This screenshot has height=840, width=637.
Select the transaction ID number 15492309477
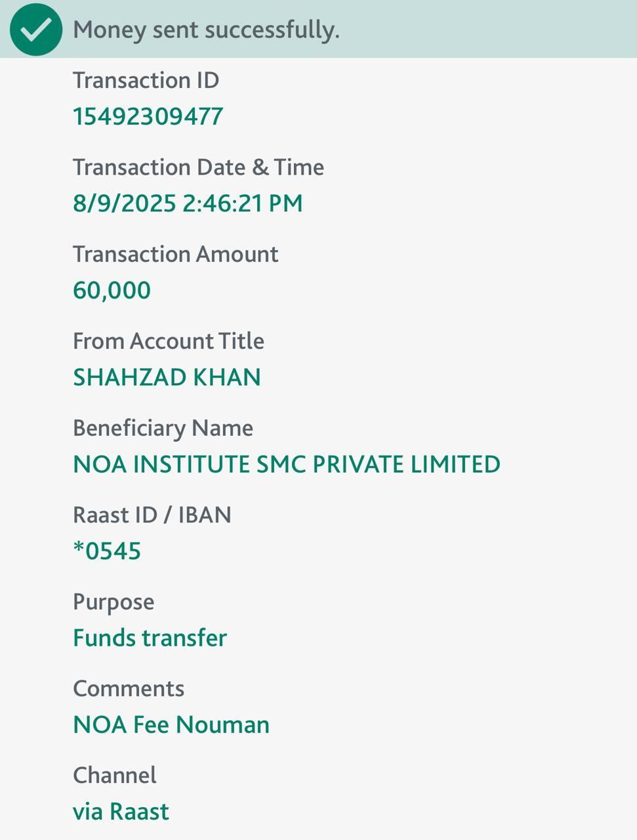pyautogui.click(x=148, y=116)
